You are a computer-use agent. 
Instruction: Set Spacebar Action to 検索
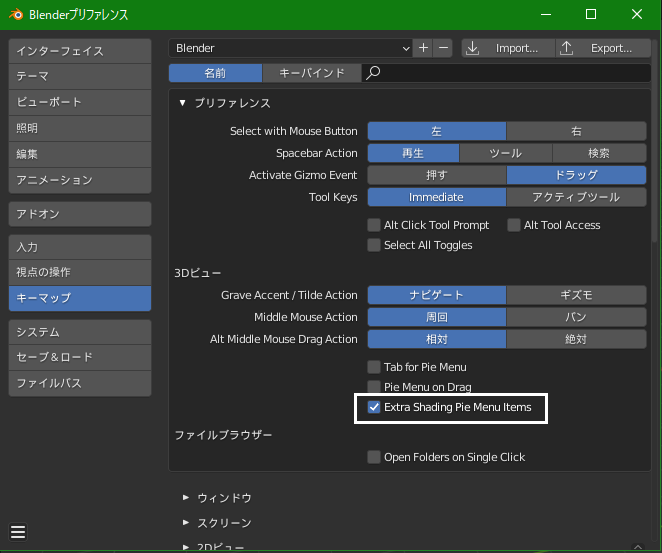[599, 153]
